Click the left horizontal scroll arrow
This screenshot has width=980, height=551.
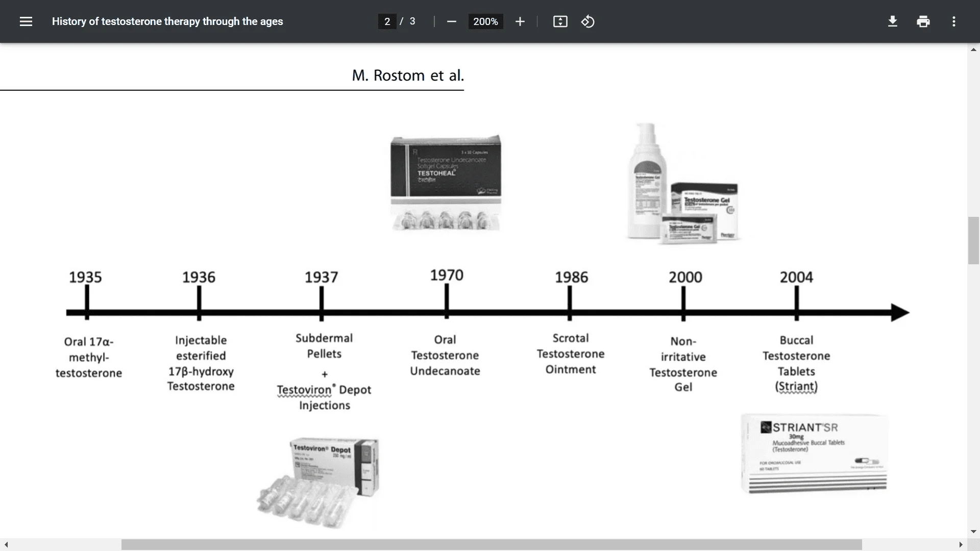pos(6,544)
